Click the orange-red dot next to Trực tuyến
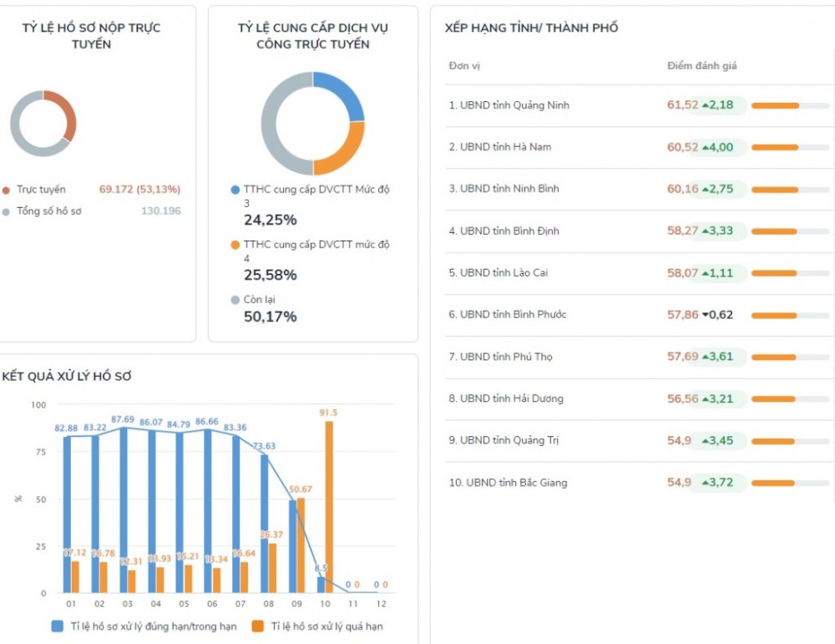The width and height of the screenshot is (835, 644). (7, 190)
